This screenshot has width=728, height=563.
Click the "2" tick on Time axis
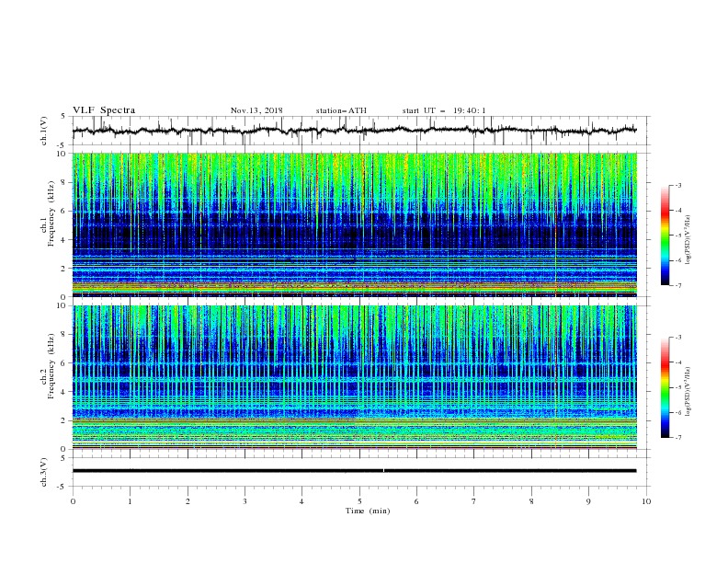pyautogui.click(x=188, y=501)
